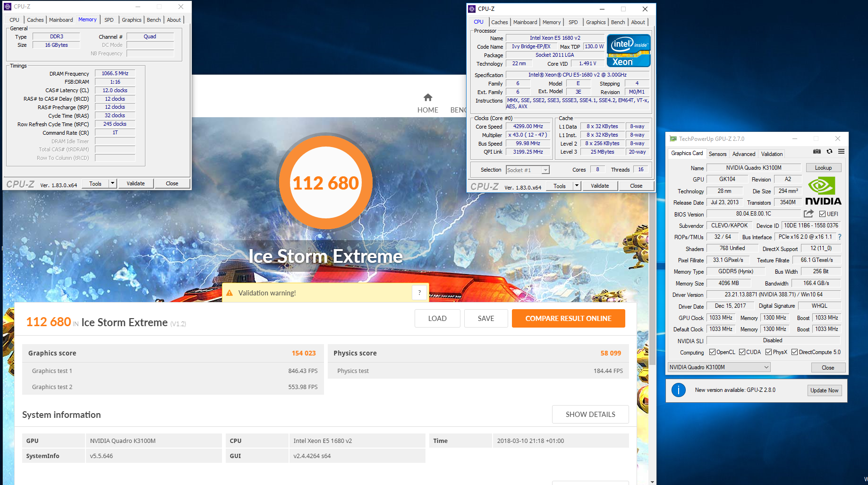Image resolution: width=868 pixels, height=485 pixels.
Task: Open the GPU-Z hamburger menu
Action: pos(841,152)
